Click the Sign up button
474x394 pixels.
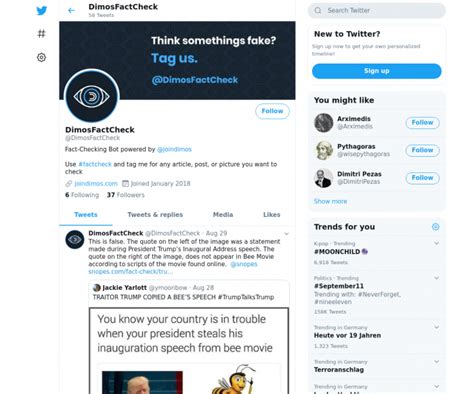(x=377, y=71)
